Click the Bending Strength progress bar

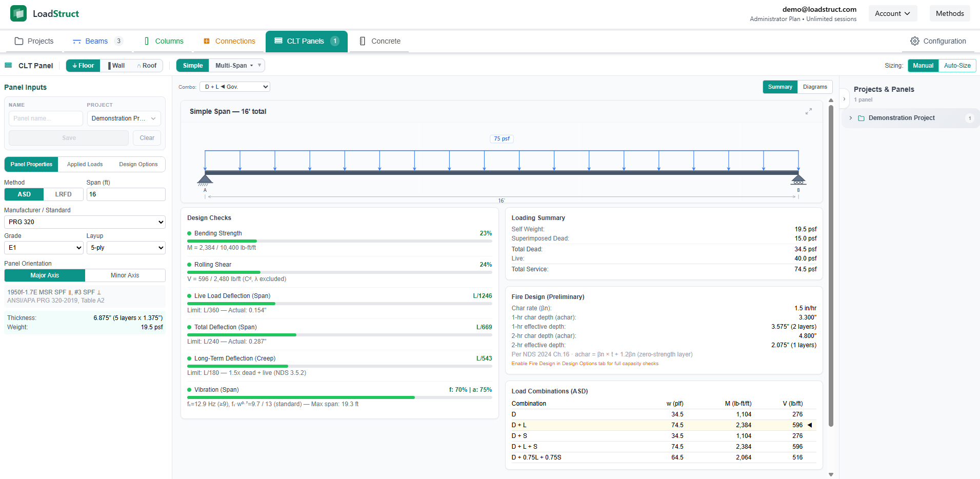[x=339, y=241]
